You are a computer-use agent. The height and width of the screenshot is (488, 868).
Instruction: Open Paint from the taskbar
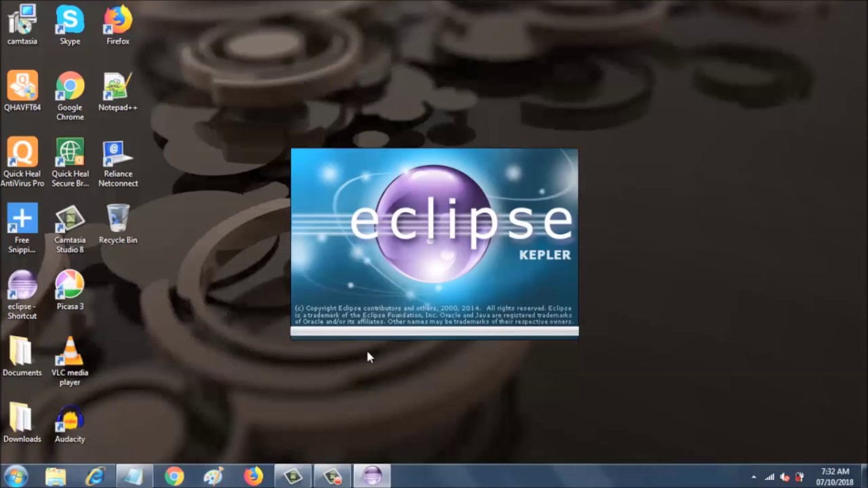214,476
